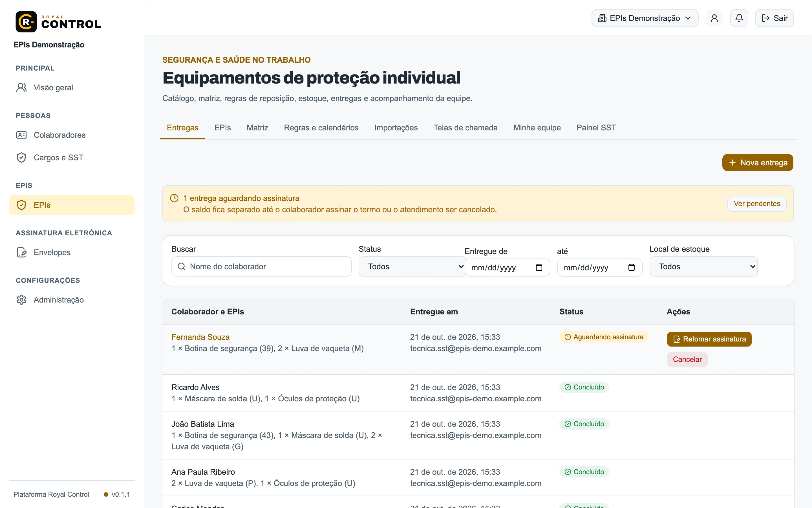Click the Visão geral sidebar icon
Screen dimensions: 812x508
(21, 88)
